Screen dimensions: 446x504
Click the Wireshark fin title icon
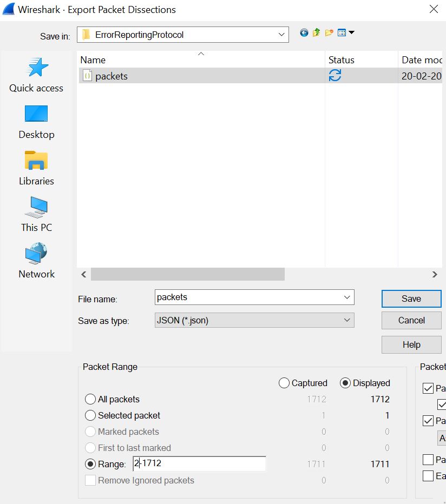(x=9, y=9)
